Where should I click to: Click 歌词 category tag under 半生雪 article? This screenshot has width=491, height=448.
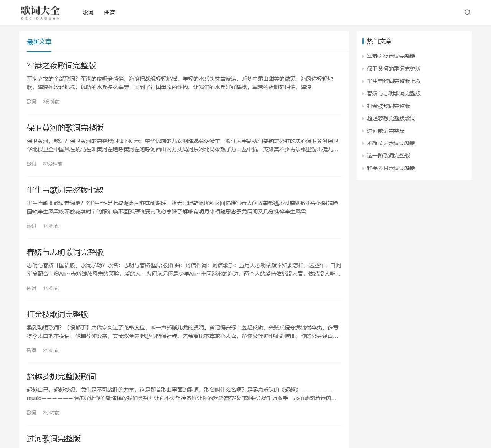click(x=31, y=226)
